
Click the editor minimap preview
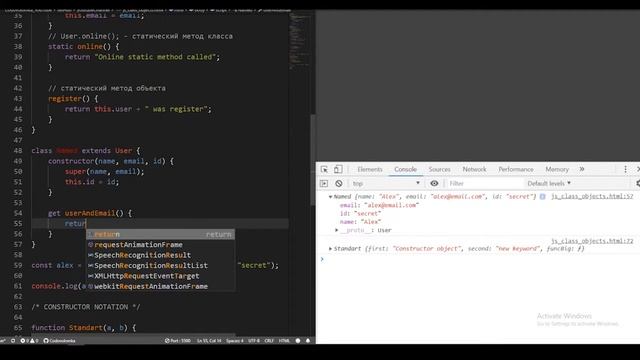click(300, 41)
